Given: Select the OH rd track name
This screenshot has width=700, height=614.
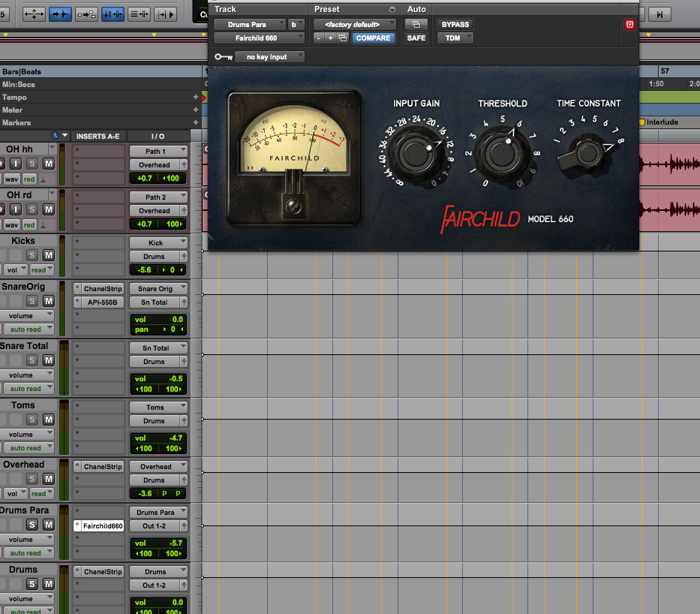Looking at the screenshot, I should [20, 194].
